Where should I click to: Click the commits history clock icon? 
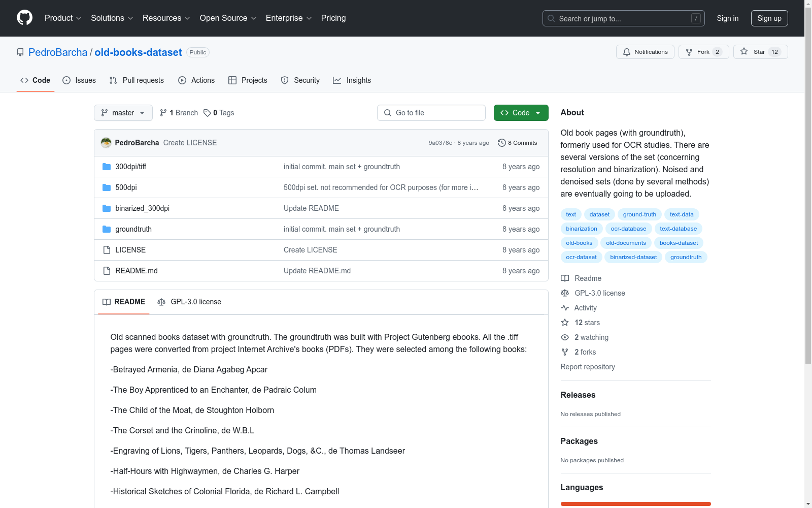pyautogui.click(x=502, y=143)
